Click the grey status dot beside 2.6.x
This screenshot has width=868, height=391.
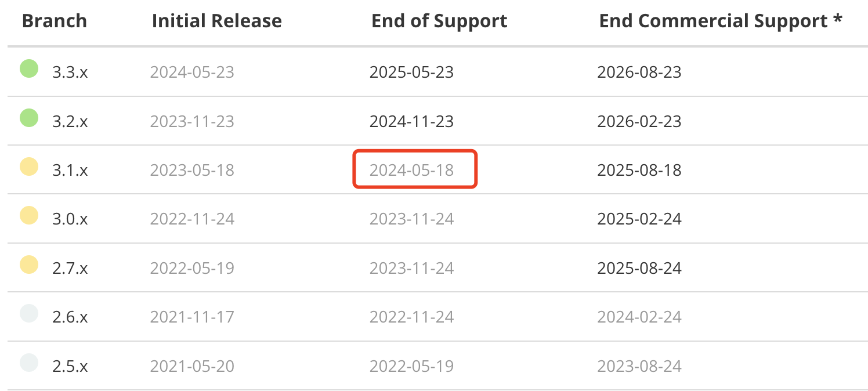coord(29,314)
